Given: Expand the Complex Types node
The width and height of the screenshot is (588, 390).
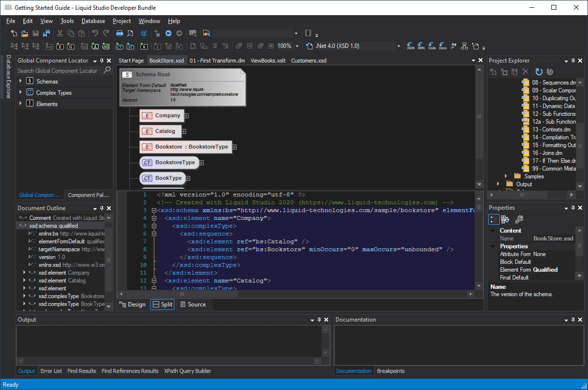Looking at the screenshot, I should (x=21, y=91).
